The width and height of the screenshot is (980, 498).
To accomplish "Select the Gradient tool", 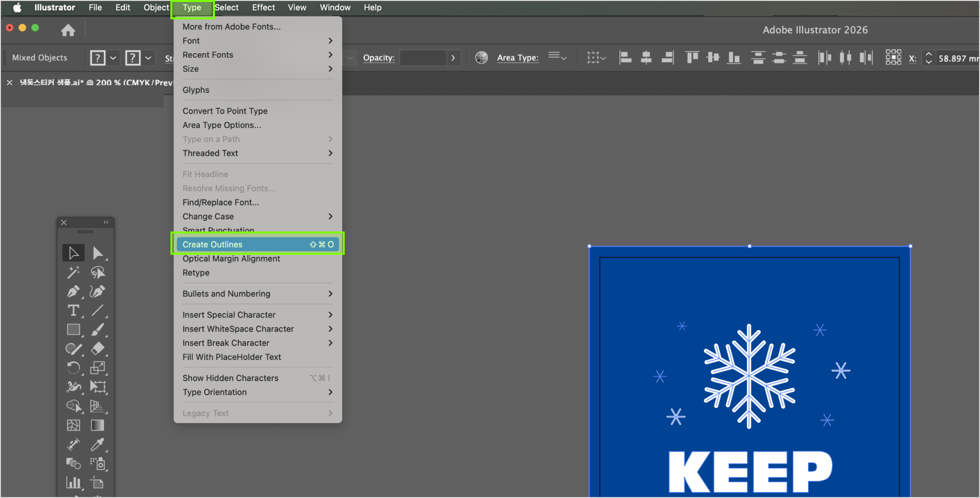I will point(97,425).
